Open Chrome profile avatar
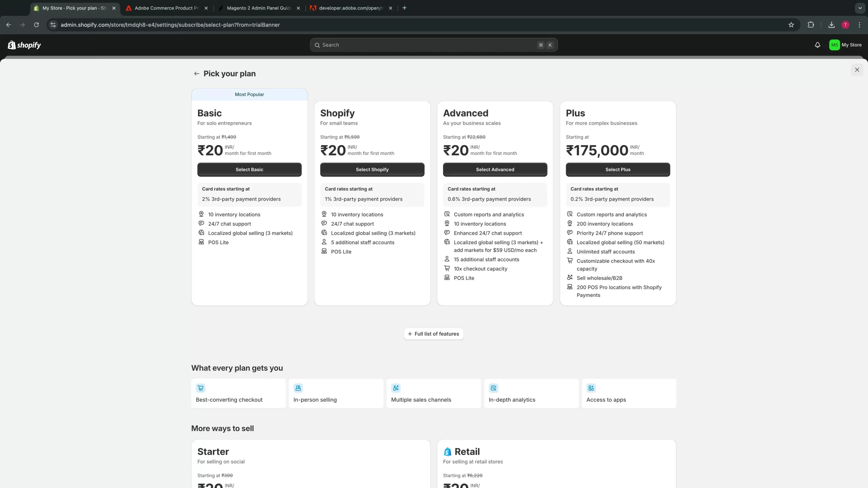Viewport: 868px width, 488px height. pyautogui.click(x=845, y=25)
